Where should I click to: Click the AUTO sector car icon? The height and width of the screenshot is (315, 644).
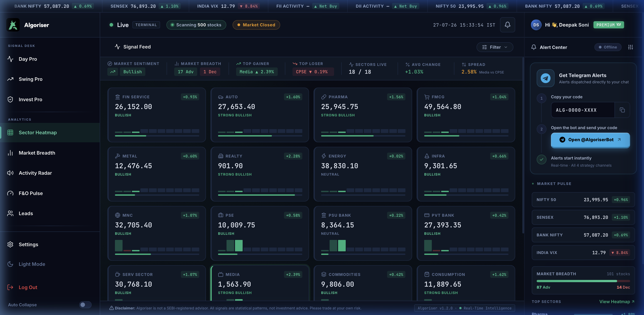click(220, 97)
